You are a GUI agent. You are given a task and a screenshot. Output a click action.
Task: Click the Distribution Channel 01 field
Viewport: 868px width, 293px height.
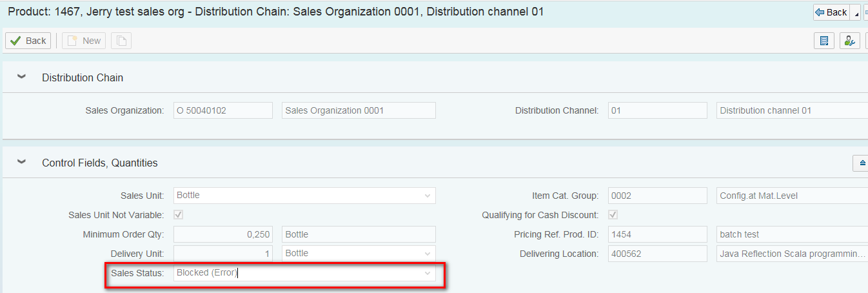658,110
